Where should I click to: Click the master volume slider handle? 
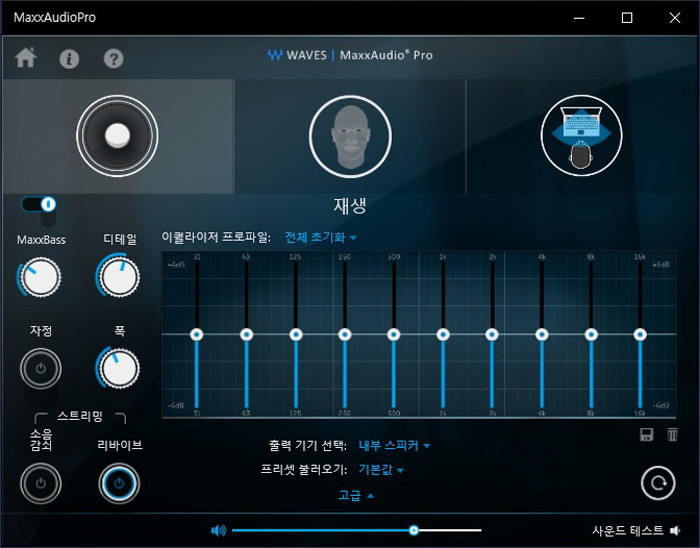pos(413,530)
